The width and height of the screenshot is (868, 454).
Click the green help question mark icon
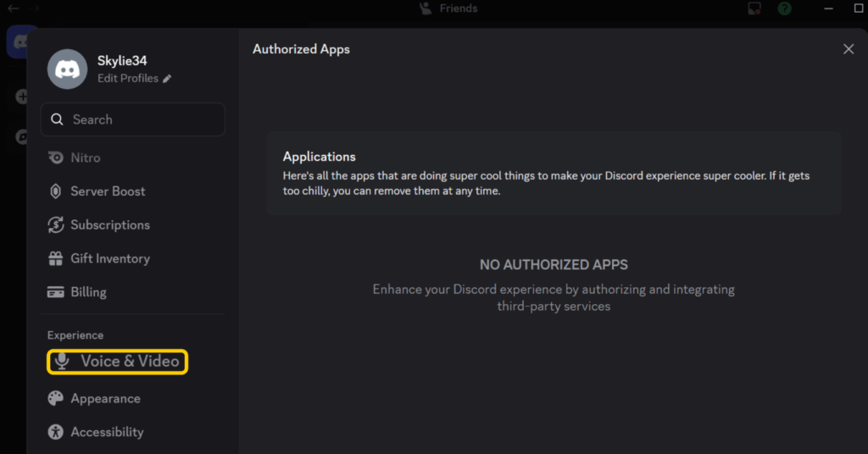click(x=784, y=8)
